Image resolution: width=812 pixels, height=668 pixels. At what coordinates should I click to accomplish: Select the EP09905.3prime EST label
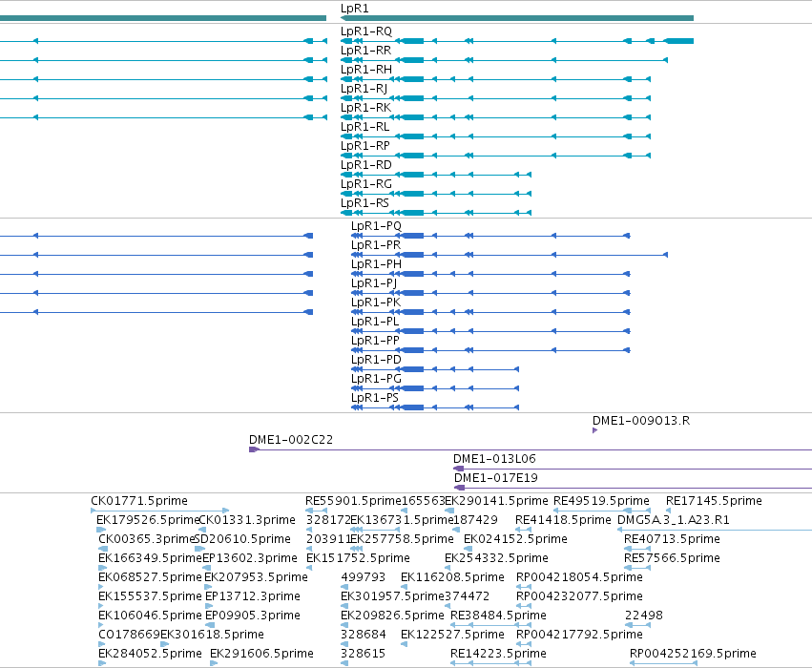[253, 616]
